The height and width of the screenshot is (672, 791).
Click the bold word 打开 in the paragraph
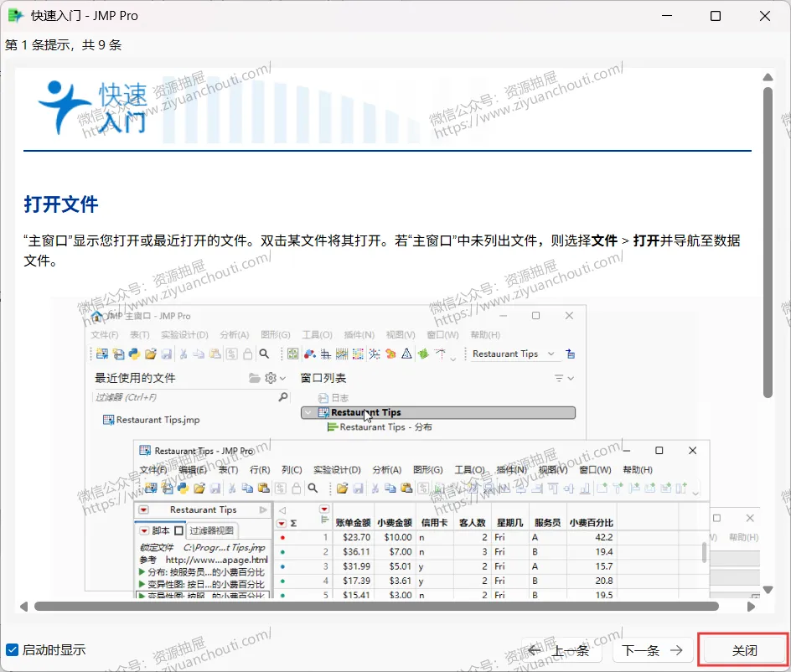click(646, 240)
